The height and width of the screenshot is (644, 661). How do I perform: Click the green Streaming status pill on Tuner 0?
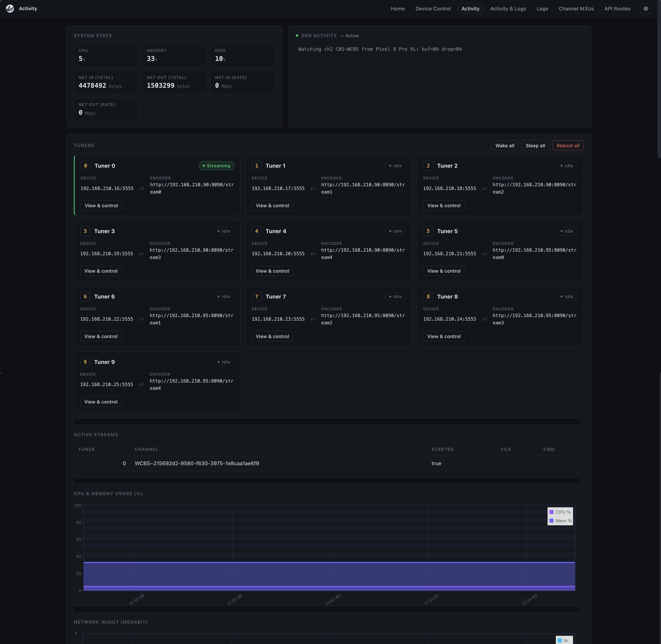(x=216, y=166)
